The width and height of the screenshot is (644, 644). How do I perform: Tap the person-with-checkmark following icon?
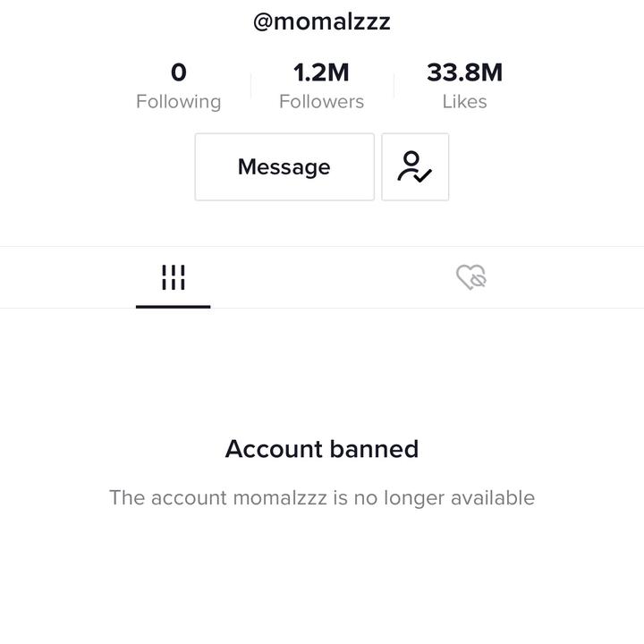click(415, 167)
